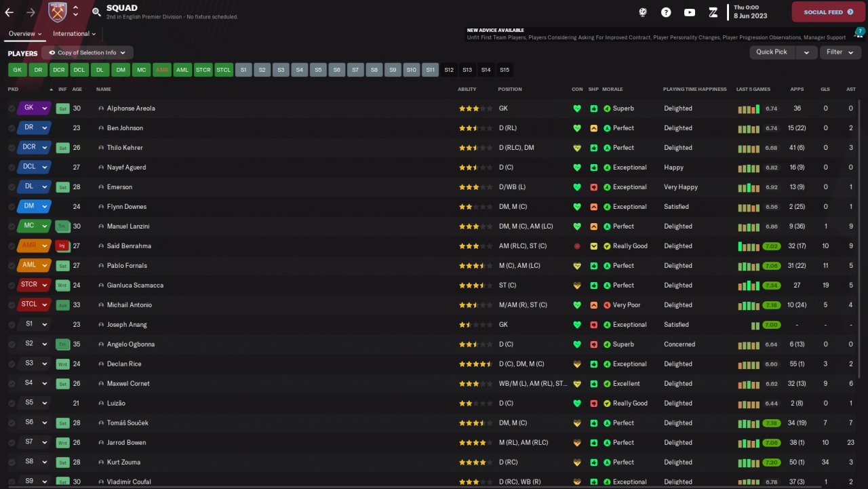
Task: Sort players by the APPS column header
Action: click(x=797, y=90)
